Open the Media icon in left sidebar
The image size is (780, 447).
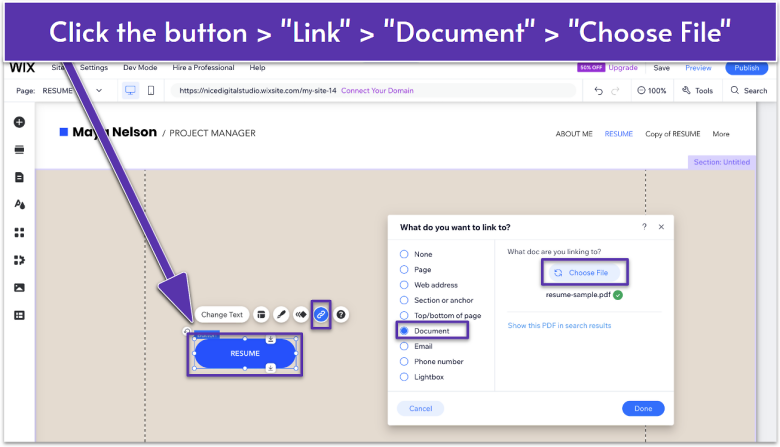point(19,288)
